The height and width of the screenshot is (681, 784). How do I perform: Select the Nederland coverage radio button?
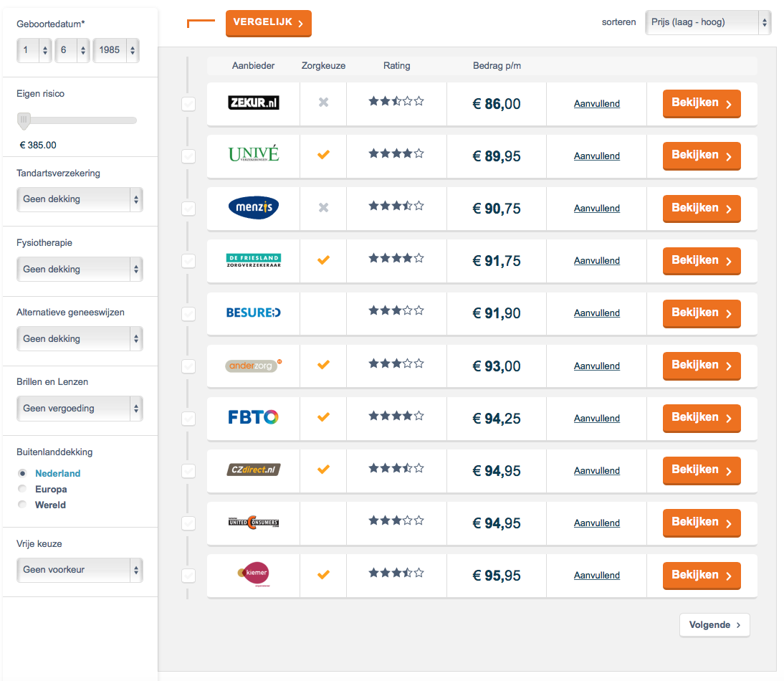point(22,473)
